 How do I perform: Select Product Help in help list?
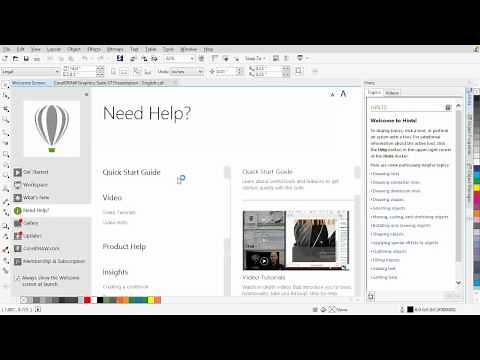124,247
